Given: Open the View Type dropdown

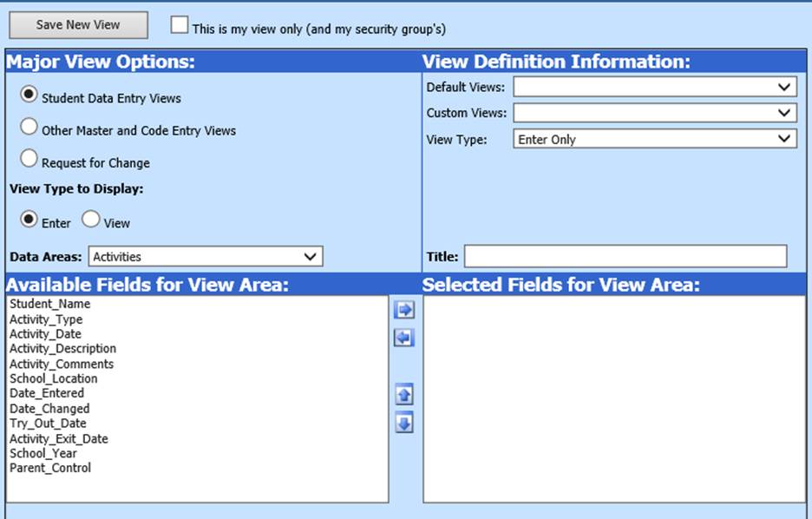Looking at the screenshot, I should pos(655,139).
